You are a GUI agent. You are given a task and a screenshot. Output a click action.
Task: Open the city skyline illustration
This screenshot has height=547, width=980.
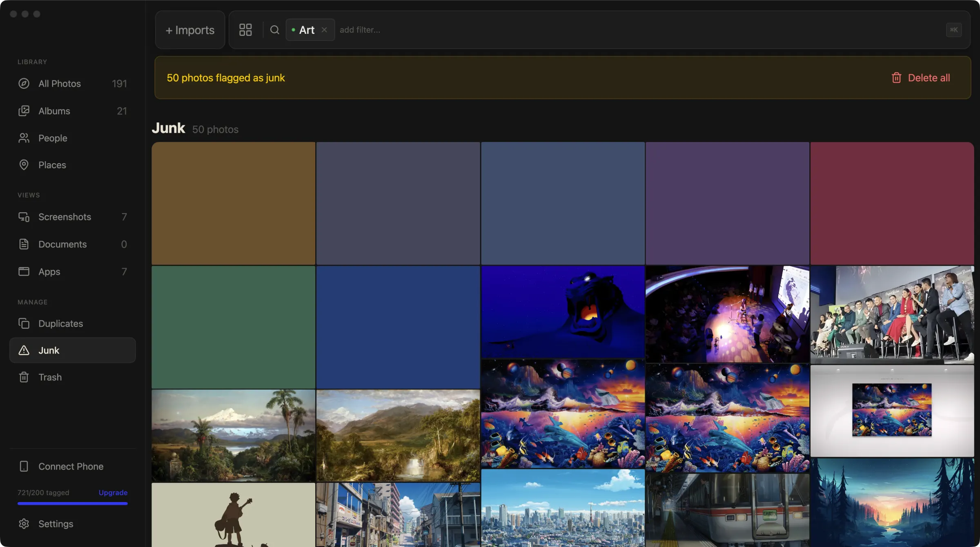563,508
